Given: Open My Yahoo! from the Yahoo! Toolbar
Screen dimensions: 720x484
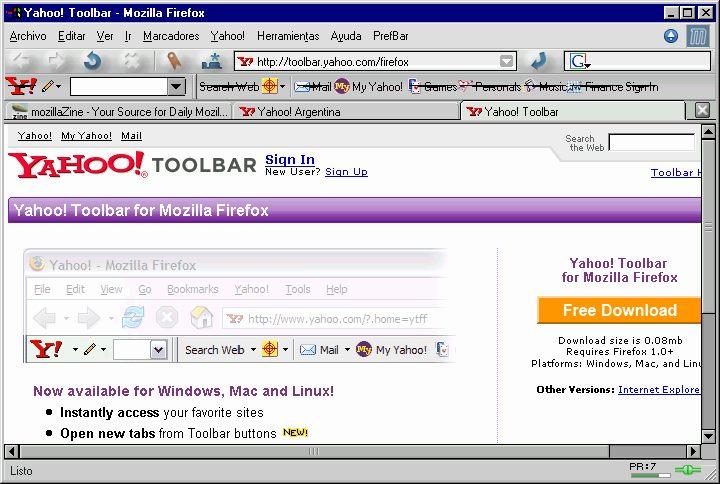Looking at the screenshot, I should tap(368, 87).
